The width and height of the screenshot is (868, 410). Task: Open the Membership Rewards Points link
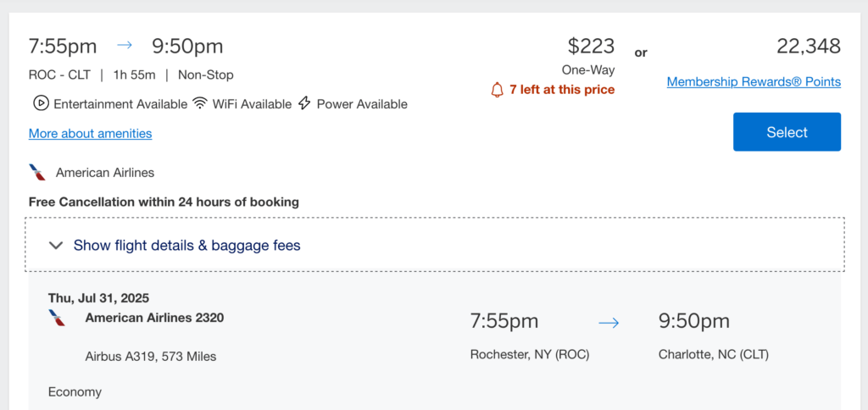click(754, 82)
